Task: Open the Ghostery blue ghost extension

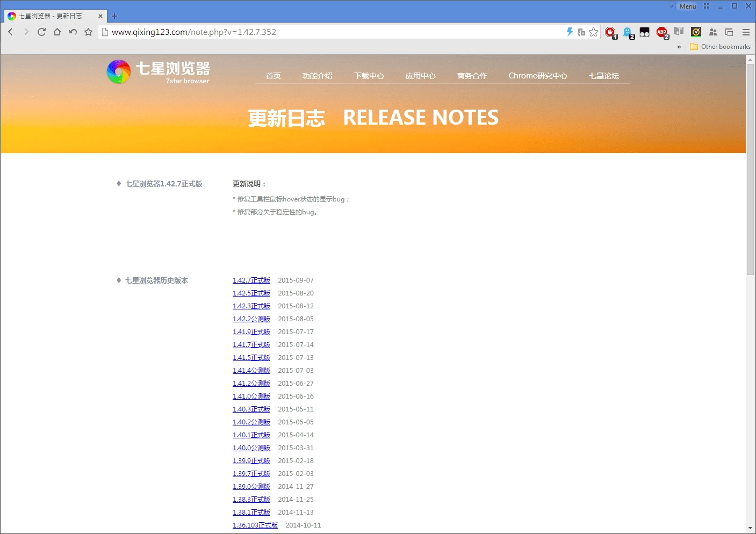Action: coord(628,33)
